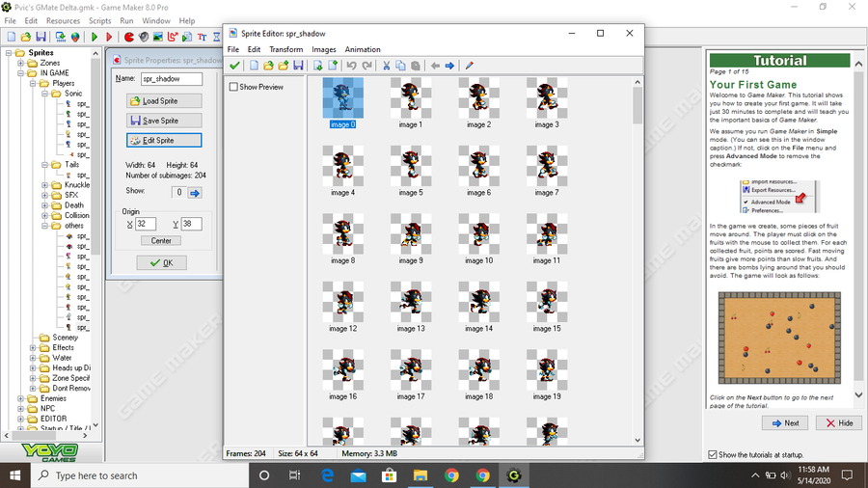The width and height of the screenshot is (868, 488).
Task: Click the publish game globe icon
Action: (x=75, y=37)
